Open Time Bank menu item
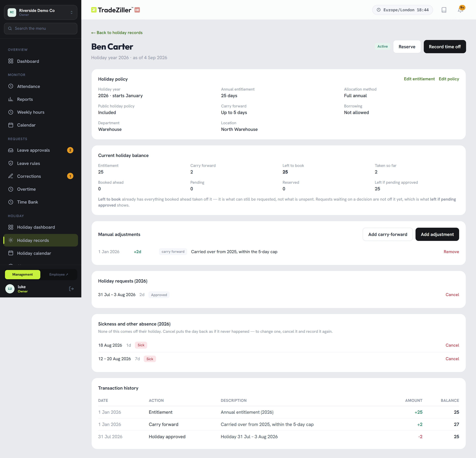This screenshot has height=458, width=476. 40,202
